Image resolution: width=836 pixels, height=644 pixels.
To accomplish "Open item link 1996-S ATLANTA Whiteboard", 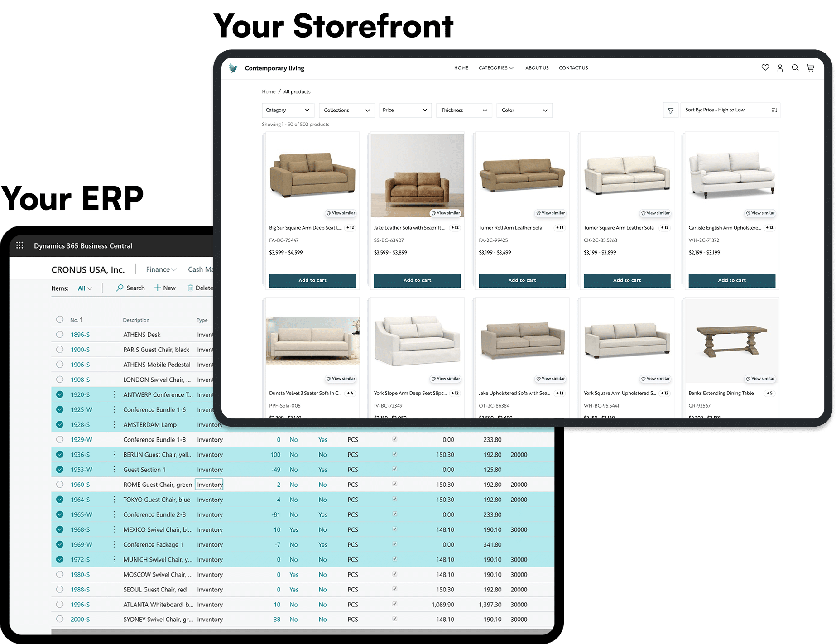I will 80,605.
